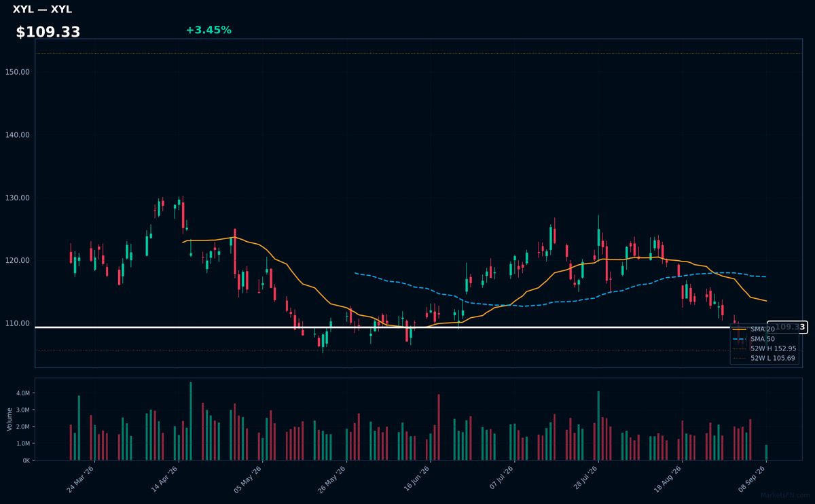Toggle the SMA 20 legend entry
This screenshot has width=815, height=504.
click(x=754, y=329)
